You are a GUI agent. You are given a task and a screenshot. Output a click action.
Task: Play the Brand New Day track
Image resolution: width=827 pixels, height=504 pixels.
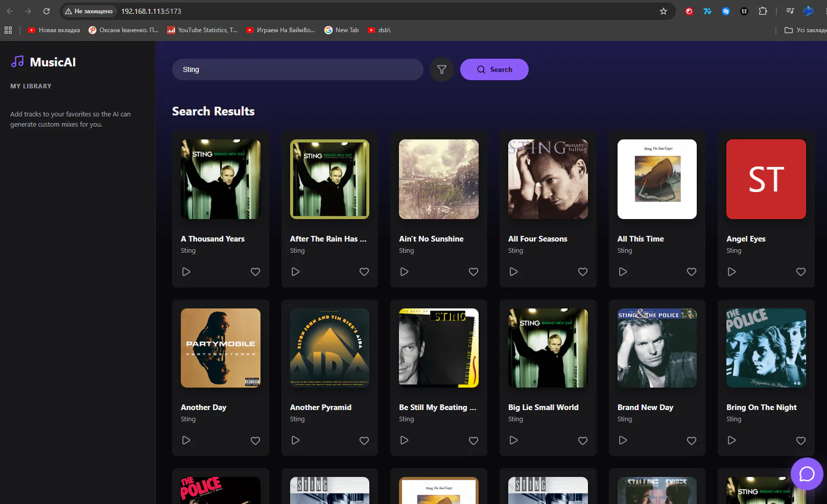coord(623,440)
